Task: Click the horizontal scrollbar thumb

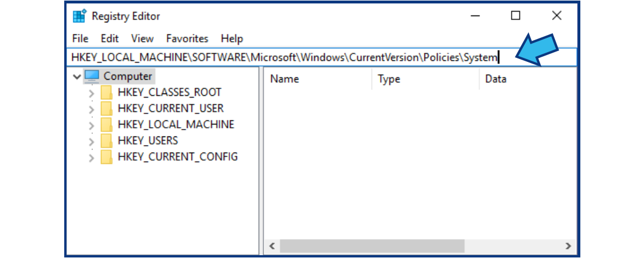Action: [372, 246]
